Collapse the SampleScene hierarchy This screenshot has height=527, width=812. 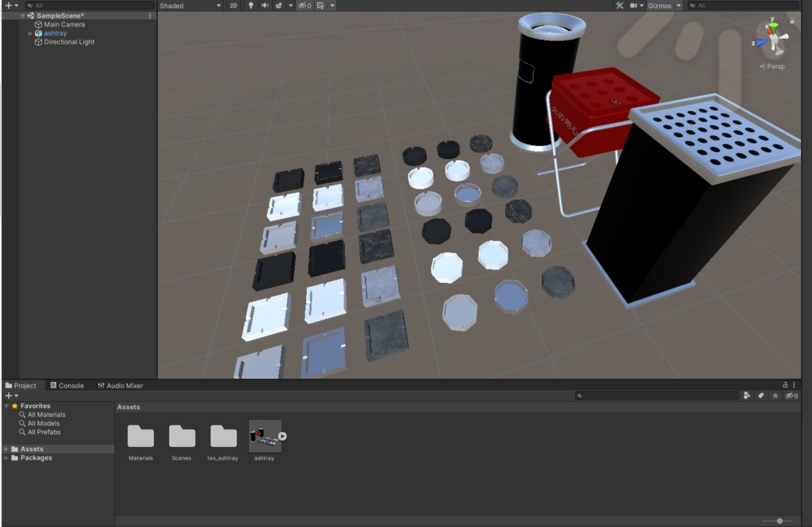(x=24, y=15)
